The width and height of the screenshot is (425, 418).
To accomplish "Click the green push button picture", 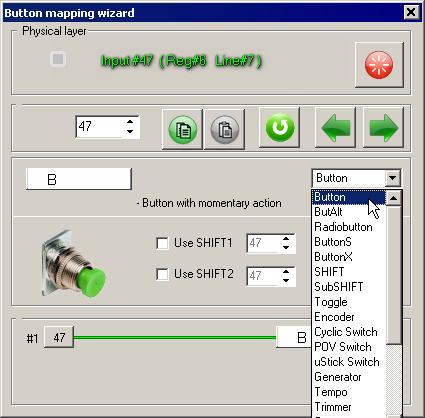I will [73, 263].
